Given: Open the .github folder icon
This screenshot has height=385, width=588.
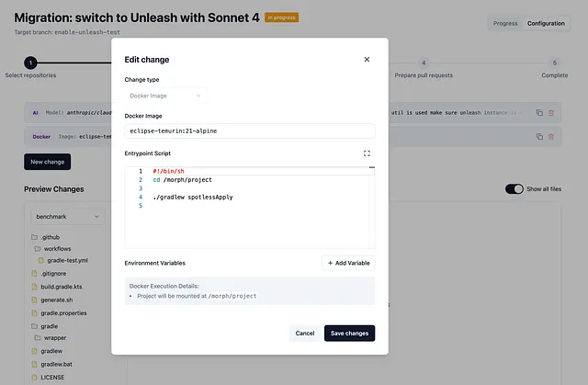Looking at the screenshot, I should point(35,237).
